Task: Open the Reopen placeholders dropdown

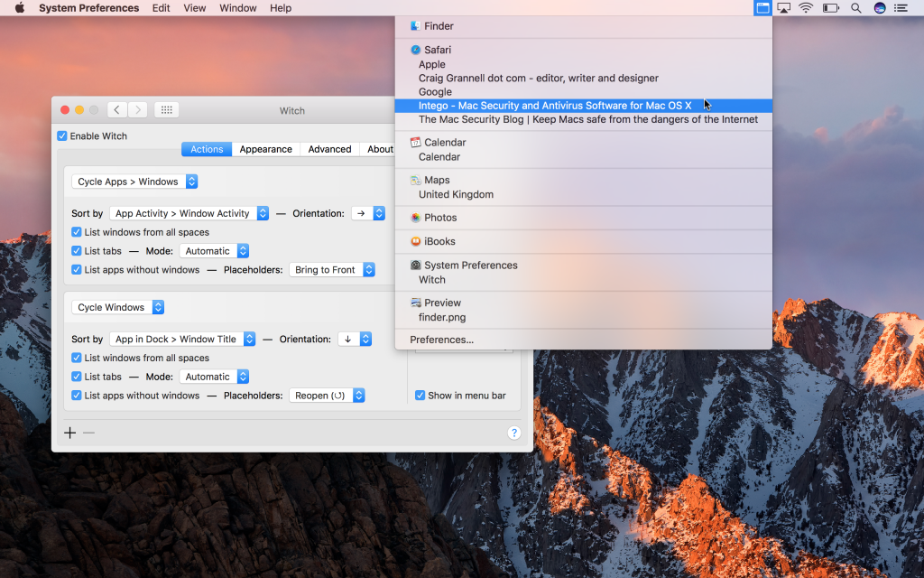Action: (327, 396)
